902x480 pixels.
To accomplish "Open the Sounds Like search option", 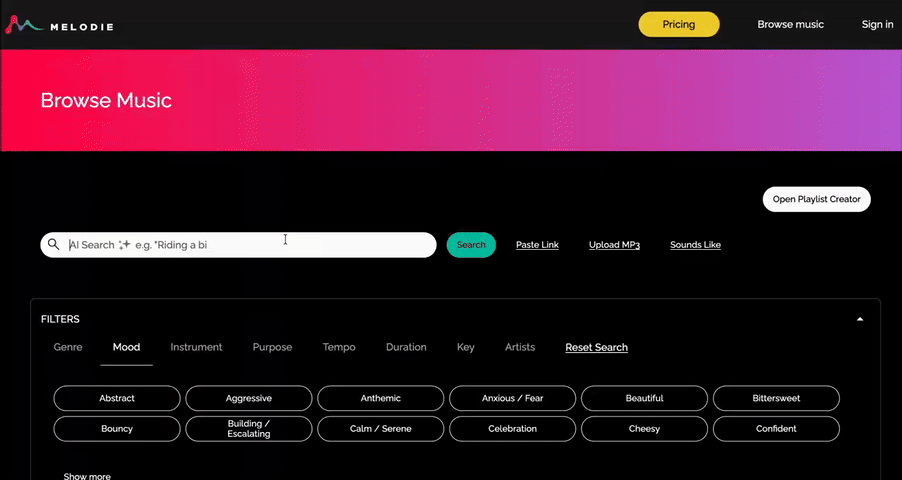I will click(x=695, y=245).
